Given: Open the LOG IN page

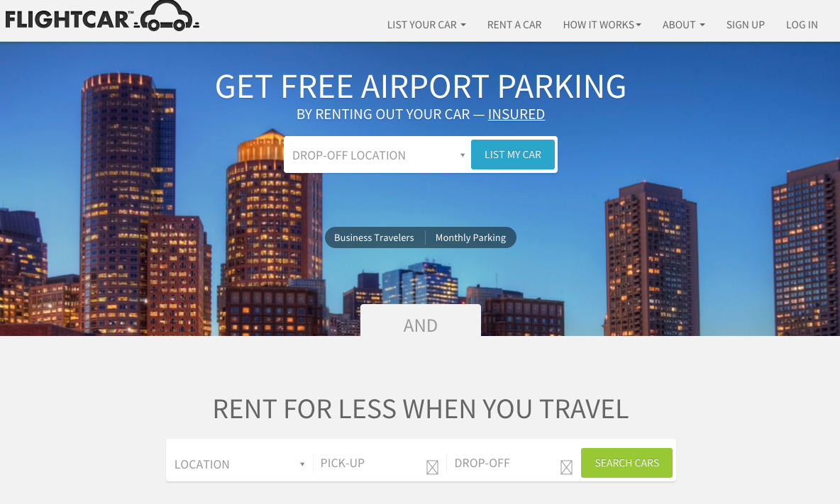Looking at the screenshot, I should 802,25.
